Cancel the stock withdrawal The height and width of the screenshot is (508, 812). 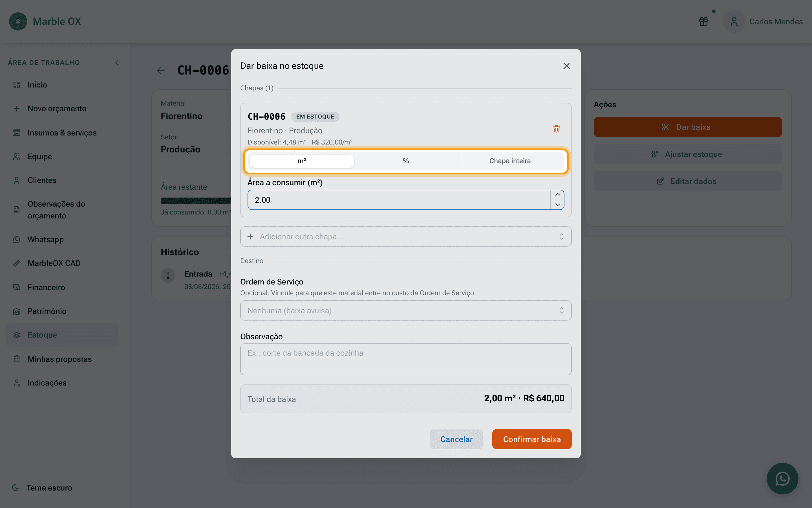click(x=456, y=439)
